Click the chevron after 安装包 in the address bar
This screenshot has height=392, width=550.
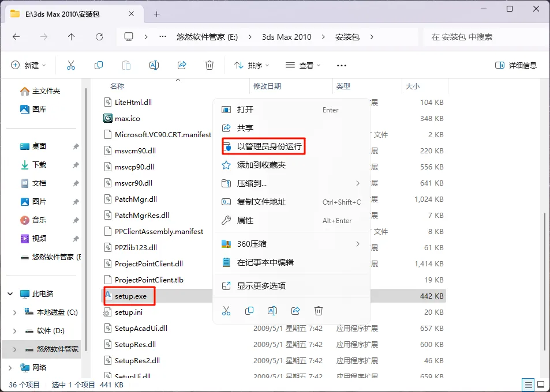tap(372, 37)
